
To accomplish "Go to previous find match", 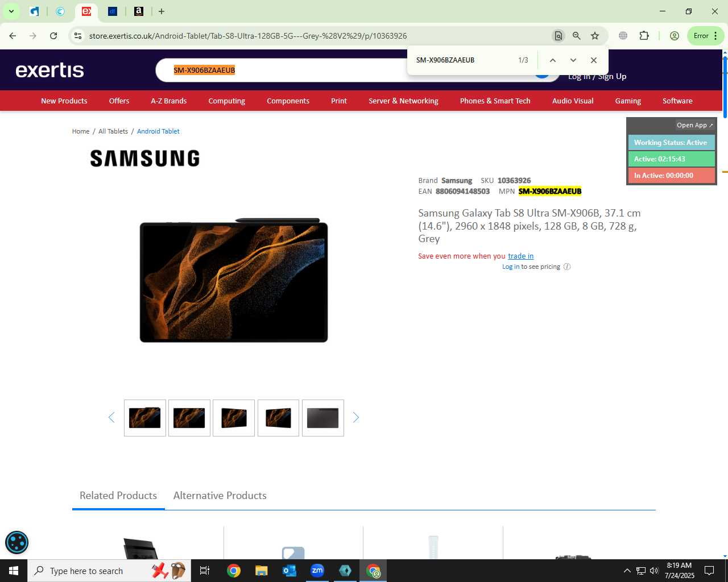I will tap(552, 60).
